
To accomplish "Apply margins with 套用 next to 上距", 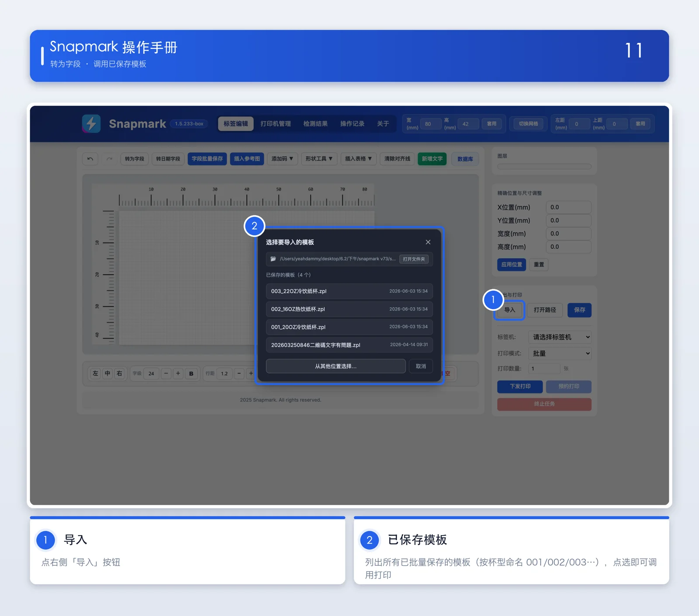I will 640,124.
